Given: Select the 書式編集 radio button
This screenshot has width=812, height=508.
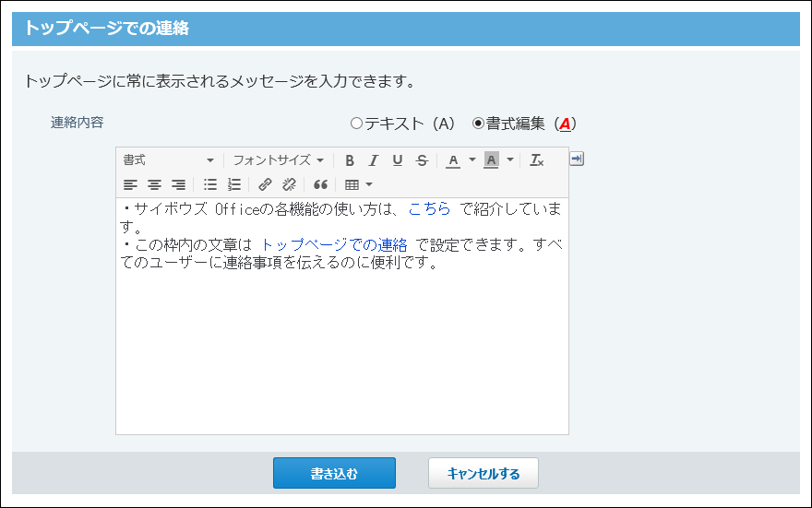Looking at the screenshot, I should pos(479,124).
